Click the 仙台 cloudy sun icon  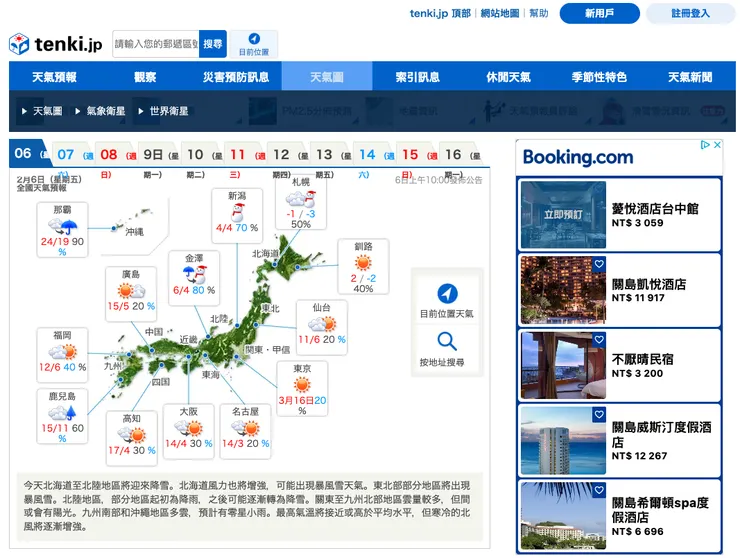point(322,324)
